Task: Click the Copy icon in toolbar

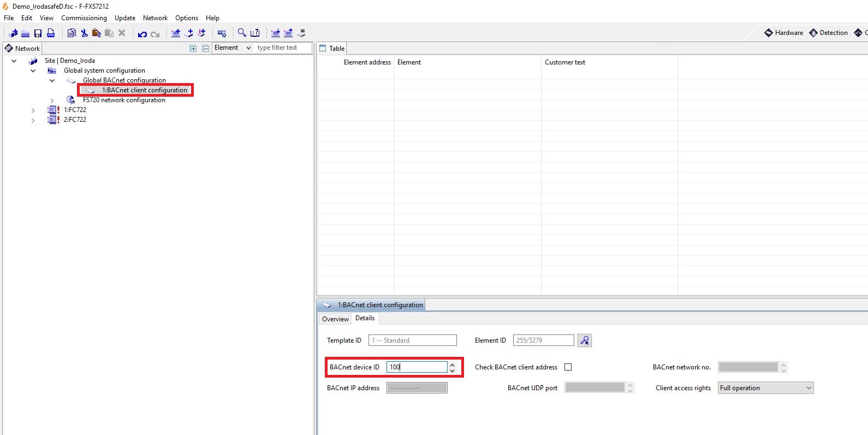Action: [72, 33]
